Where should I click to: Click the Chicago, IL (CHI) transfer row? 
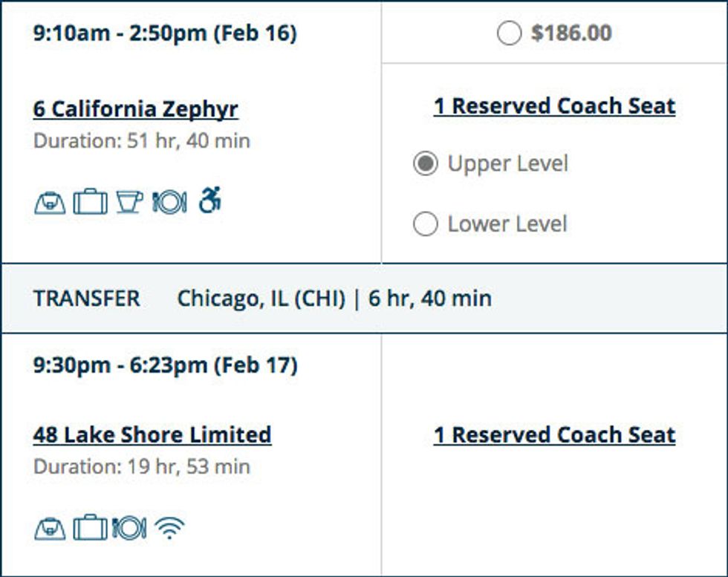pos(261,299)
